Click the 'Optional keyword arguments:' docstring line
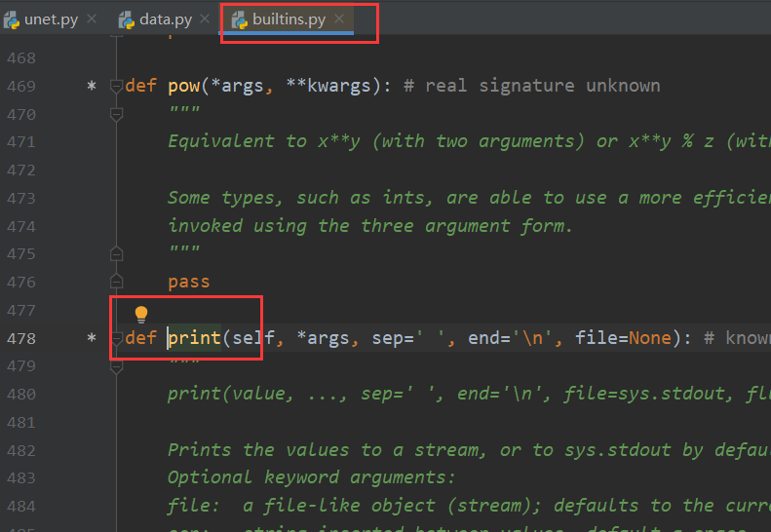The width and height of the screenshot is (771, 532). point(311,477)
